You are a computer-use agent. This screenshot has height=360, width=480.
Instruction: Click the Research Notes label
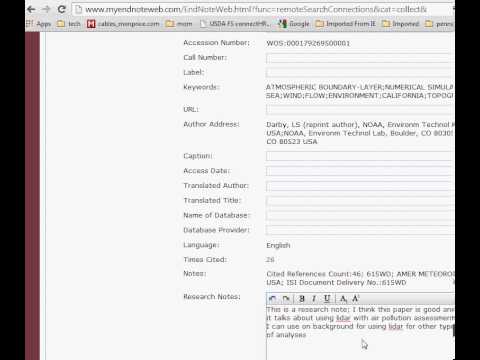tap(212, 297)
